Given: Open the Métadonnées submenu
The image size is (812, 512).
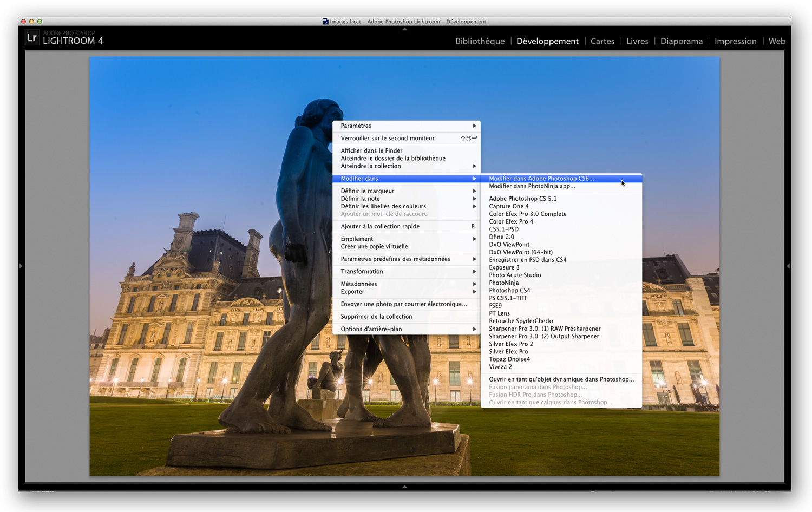Looking at the screenshot, I should tap(407, 284).
